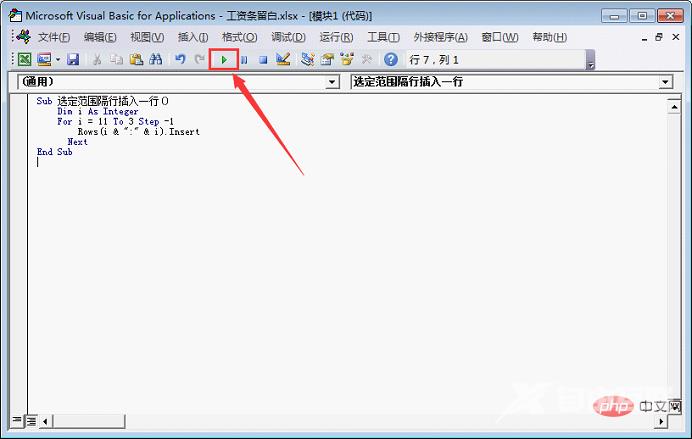Toggle Design Mode icon
Image resolution: width=692 pixels, height=439 pixels.
coord(283,60)
